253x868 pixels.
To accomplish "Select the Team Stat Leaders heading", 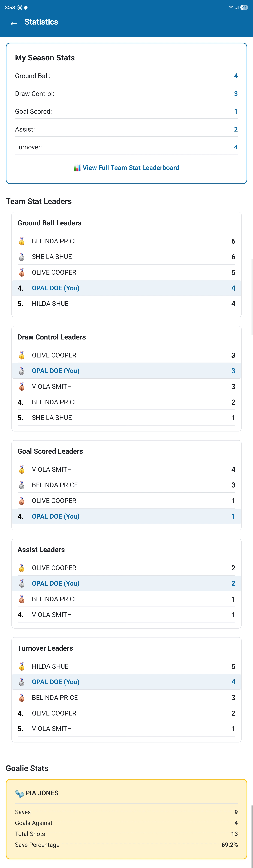I will click(x=38, y=201).
